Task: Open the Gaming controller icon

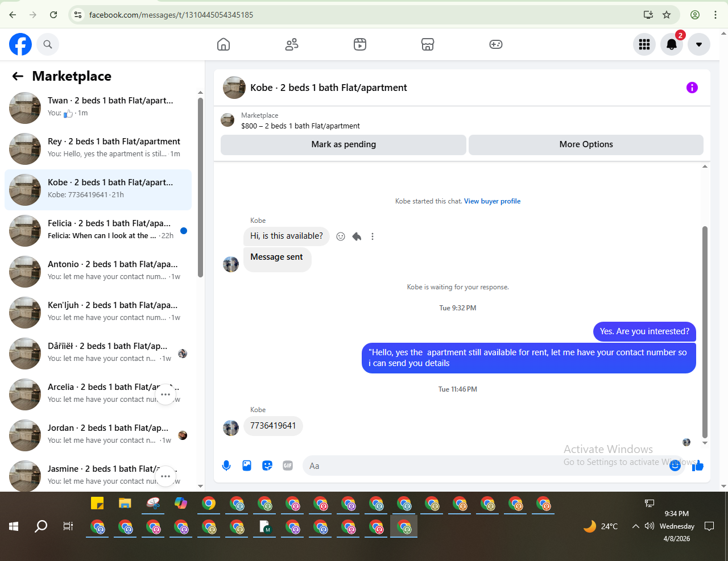Action: (x=496, y=44)
